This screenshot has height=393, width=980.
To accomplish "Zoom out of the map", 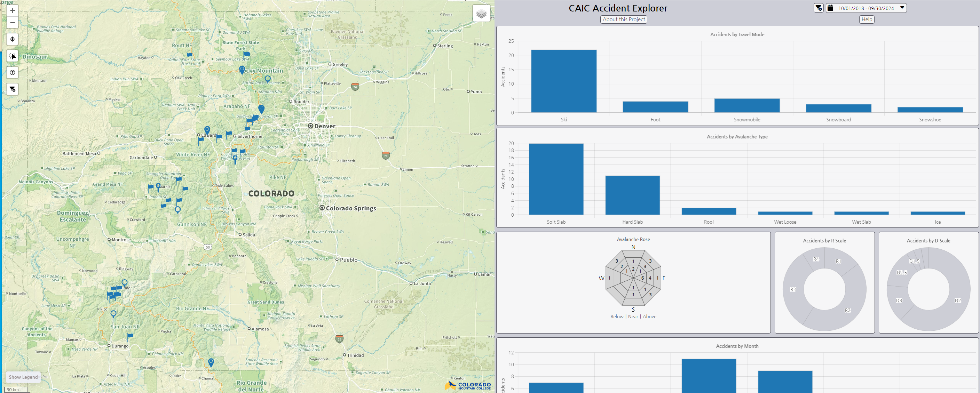I will pos(12,22).
